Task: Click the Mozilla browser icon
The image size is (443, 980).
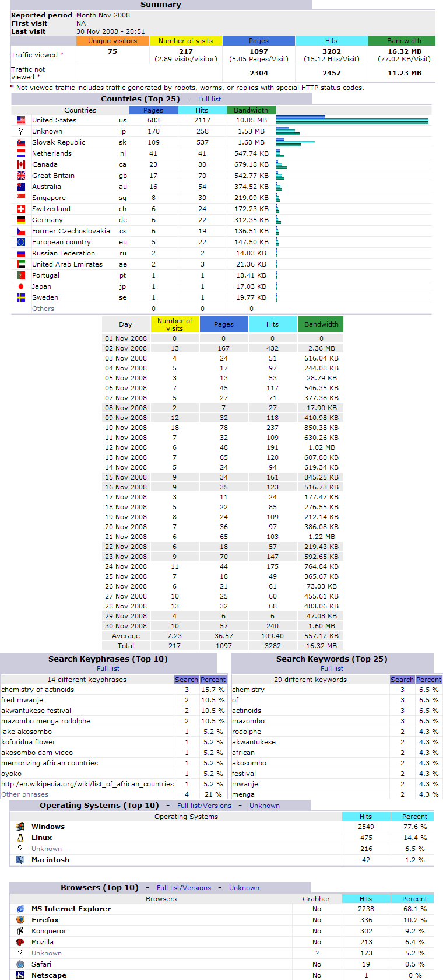Action: [x=20, y=942]
